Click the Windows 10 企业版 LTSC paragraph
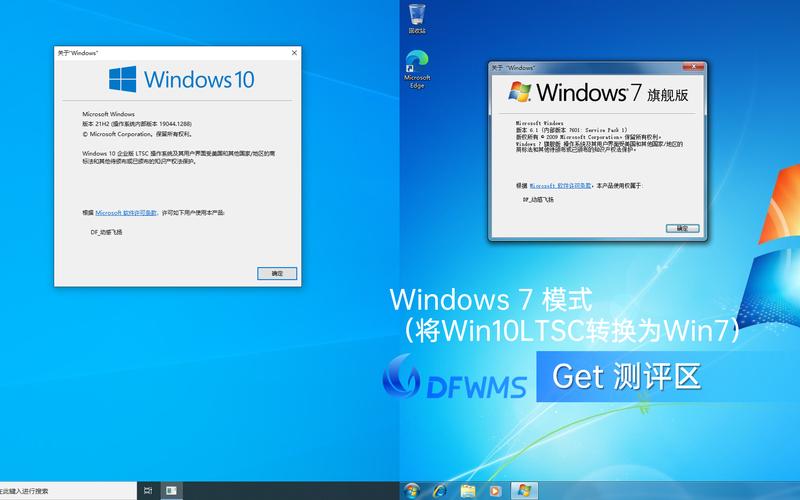Screen dimensions: 800x500 (179, 157)
